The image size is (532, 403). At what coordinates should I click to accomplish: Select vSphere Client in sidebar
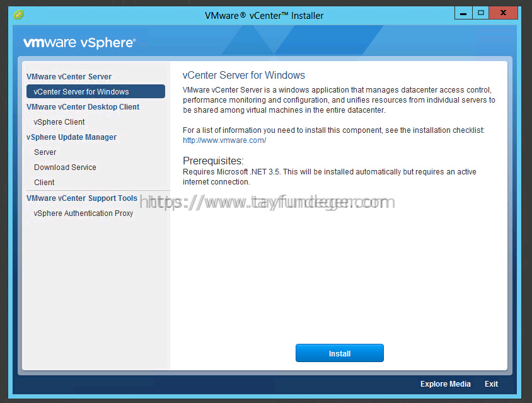(59, 122)
